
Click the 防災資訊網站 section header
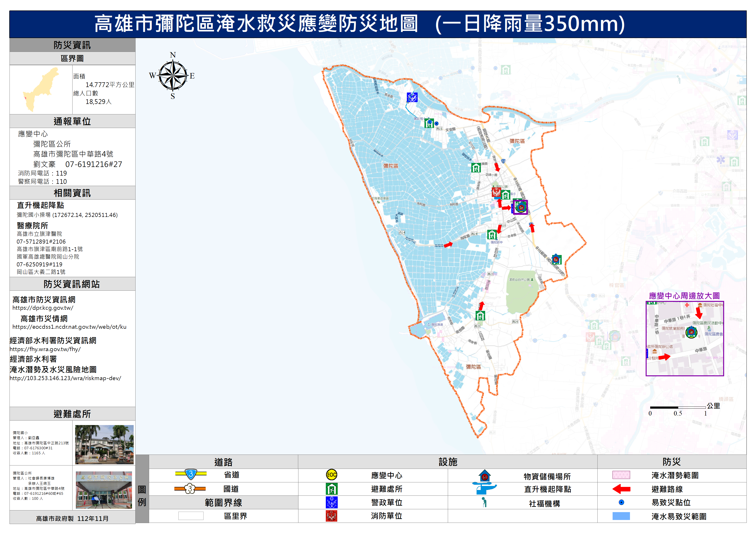point(73,284)
